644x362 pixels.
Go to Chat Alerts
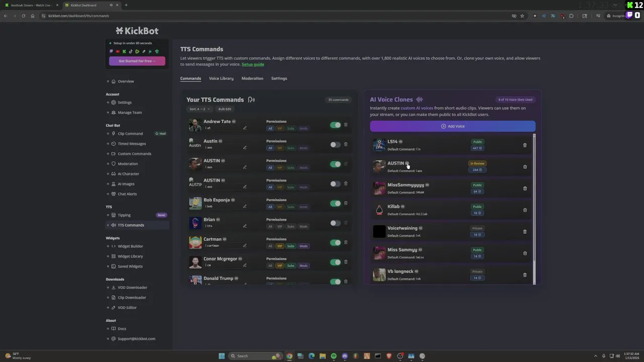(x=127, y=194)
